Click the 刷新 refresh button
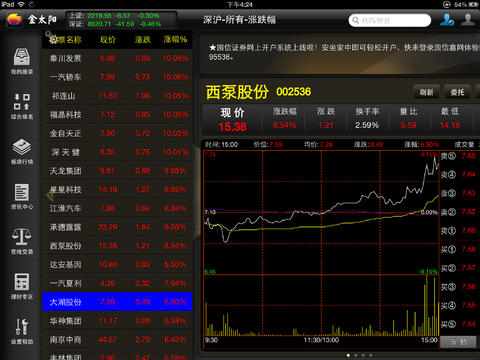 click(x=426, y=92)
